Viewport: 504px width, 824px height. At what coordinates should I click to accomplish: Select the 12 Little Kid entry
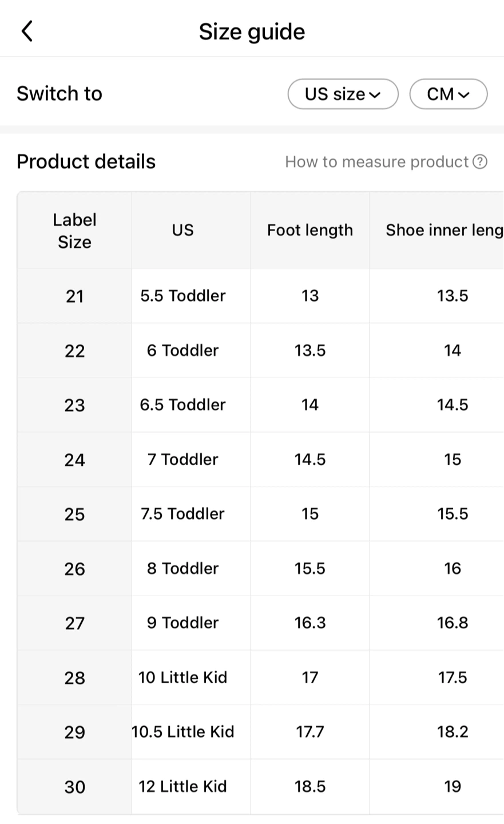pyautogui.click(x=182, y=786)
